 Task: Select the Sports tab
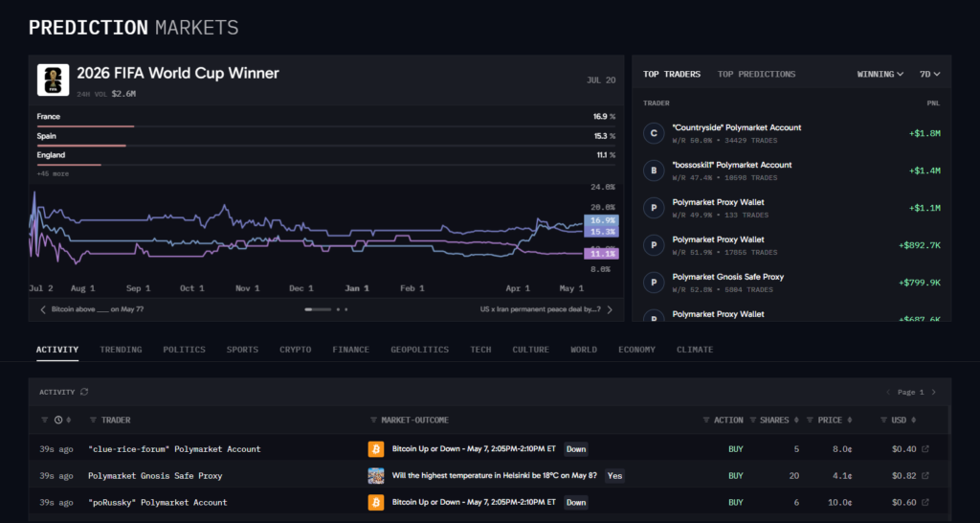tap(242, 350)
